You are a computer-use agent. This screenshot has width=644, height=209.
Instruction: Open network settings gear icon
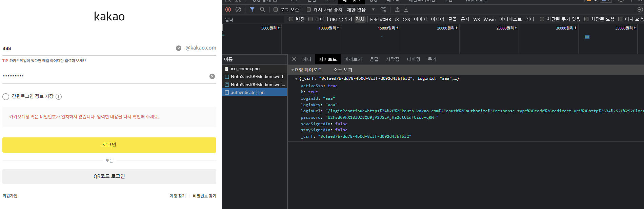pyautogui.click(x=640, y=9)
